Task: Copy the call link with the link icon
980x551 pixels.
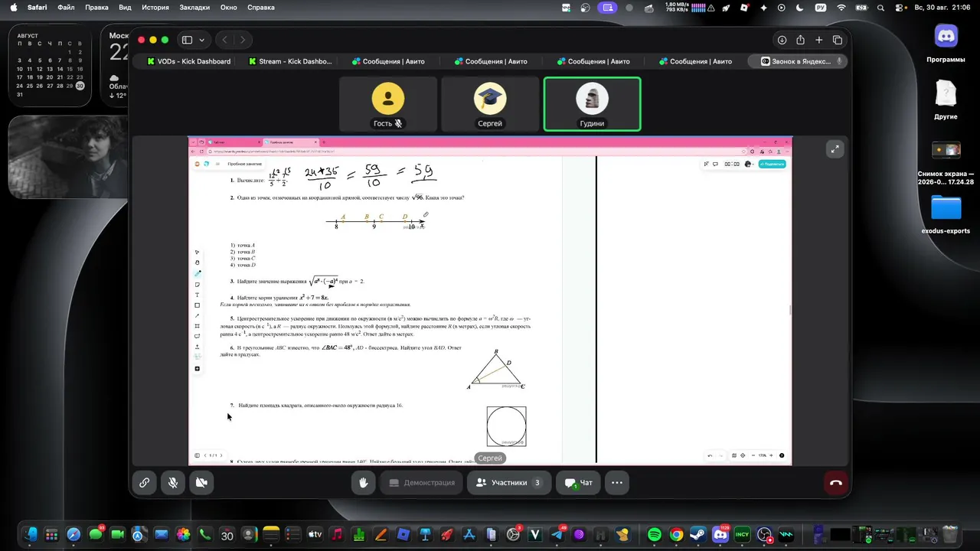Action: coord(144,483)
